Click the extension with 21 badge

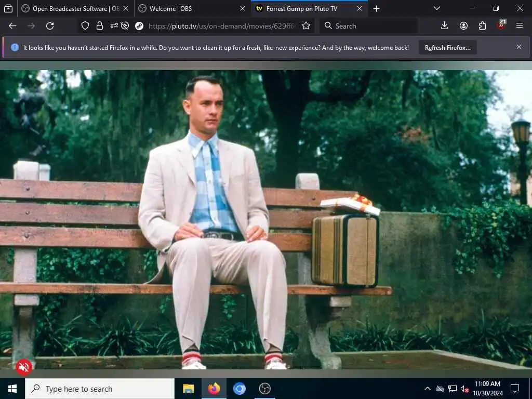tap(501, 25)
